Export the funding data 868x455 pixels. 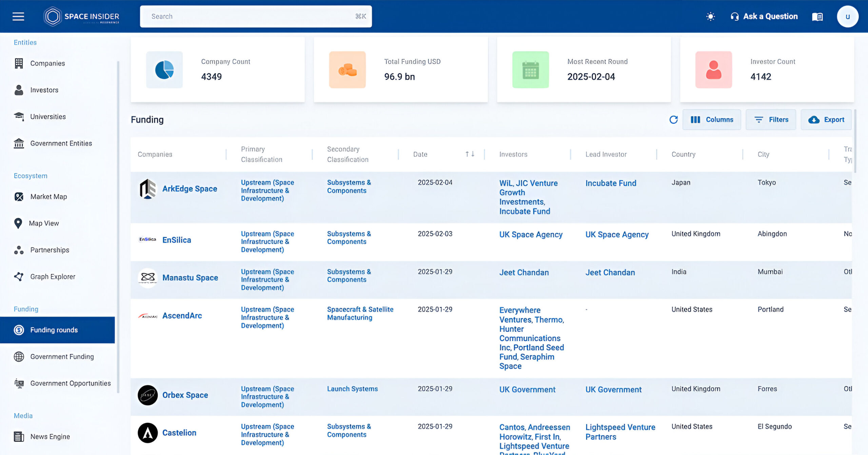pyautogui.click(x=826, y=119)
